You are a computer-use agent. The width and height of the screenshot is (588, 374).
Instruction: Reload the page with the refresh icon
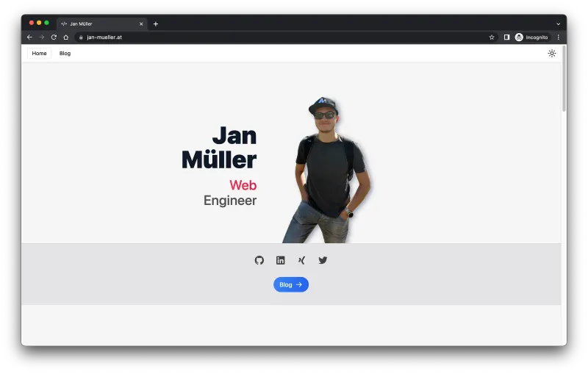[x=54, y=37]
